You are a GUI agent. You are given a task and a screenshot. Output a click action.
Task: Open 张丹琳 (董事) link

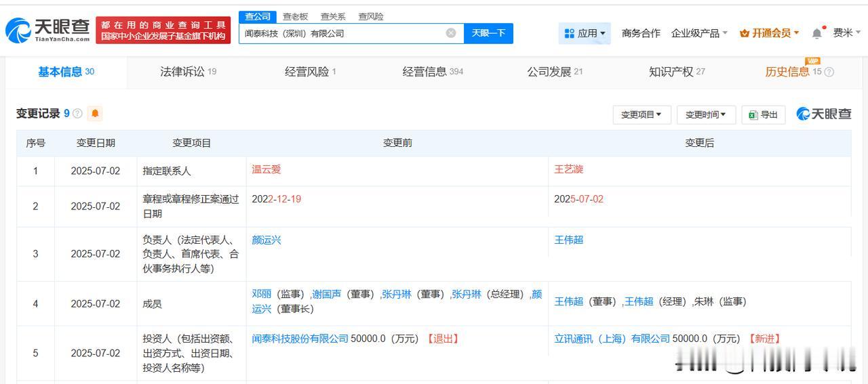coord(397,294)
